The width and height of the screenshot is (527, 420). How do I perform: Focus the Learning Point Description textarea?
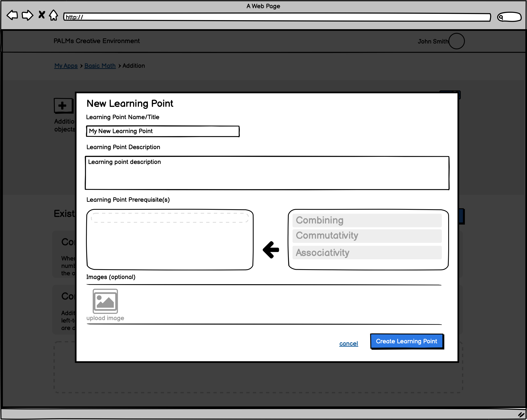tap(267, 173)
